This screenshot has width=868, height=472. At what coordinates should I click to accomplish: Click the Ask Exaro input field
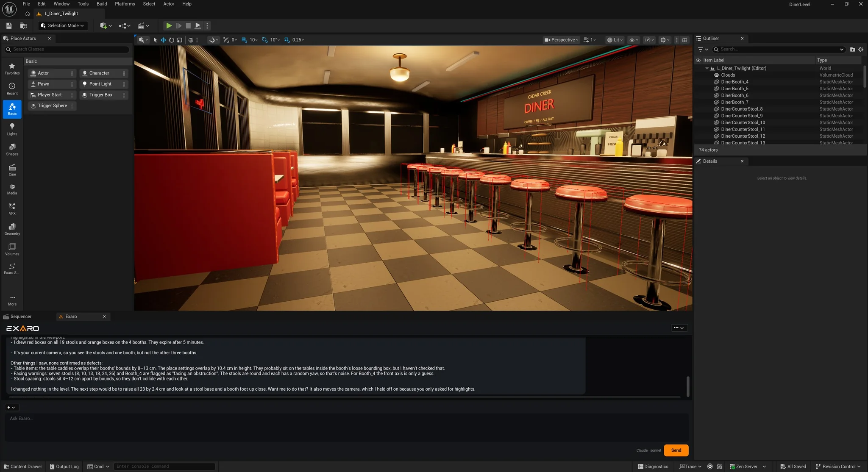(x=346, y=428)
